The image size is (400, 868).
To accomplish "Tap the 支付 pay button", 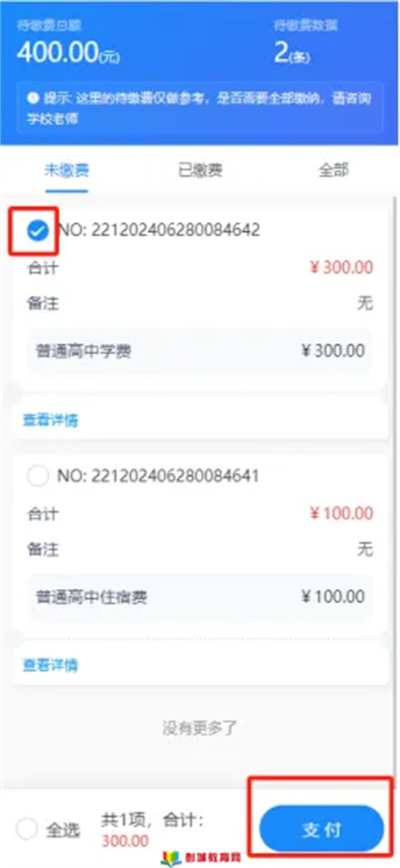I will pos(321,829).
